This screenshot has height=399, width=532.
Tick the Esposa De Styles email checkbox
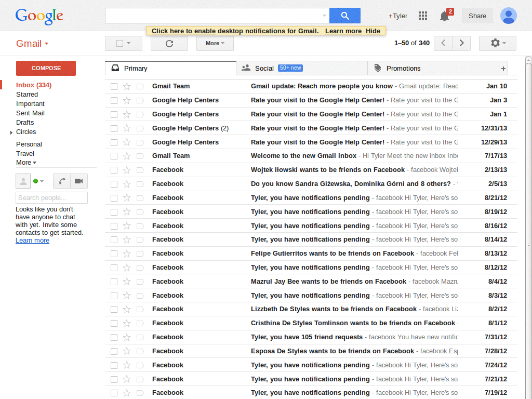tap(114, 352)
